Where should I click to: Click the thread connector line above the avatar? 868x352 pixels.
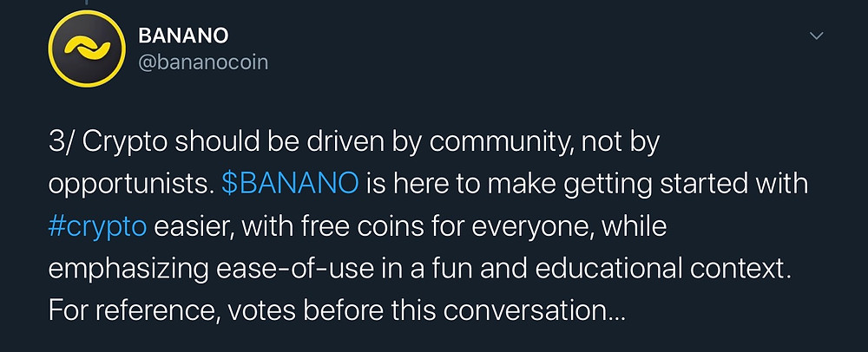click(86, 3)
